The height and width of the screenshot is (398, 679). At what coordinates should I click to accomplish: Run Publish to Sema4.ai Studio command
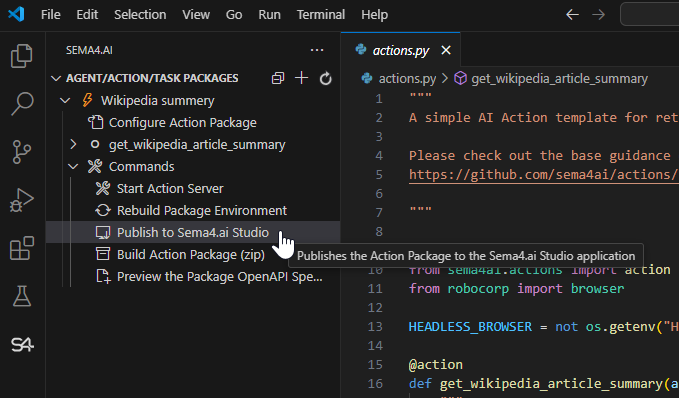[193, 233]
